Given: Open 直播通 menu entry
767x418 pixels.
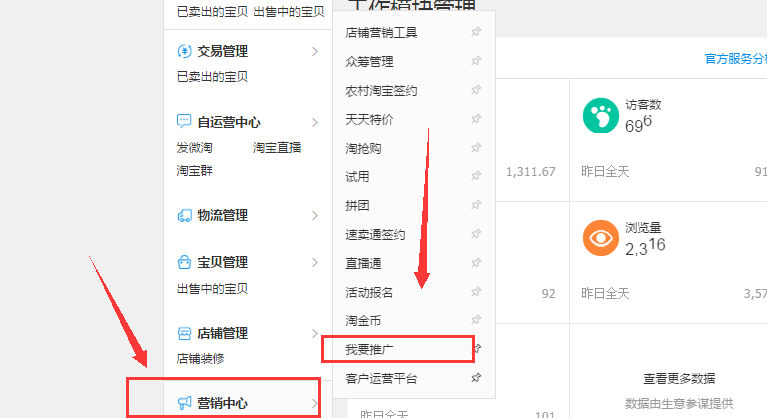Looking at the screenshot, I should pos(363,264).
